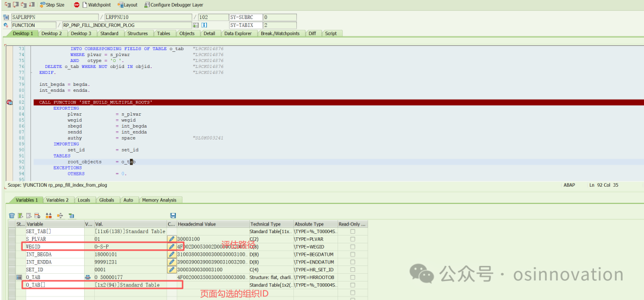644x300 pixels.
Task: Click the navigate-to-source icon after RP_PNP_FILL_INDEX_FROM_PLOG
Action: click(x=196, y=25)
